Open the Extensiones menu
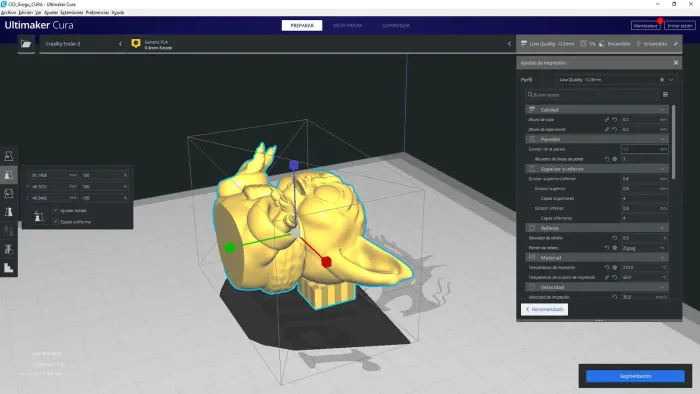The image size is (700, 394). click(x=71, y=12)
